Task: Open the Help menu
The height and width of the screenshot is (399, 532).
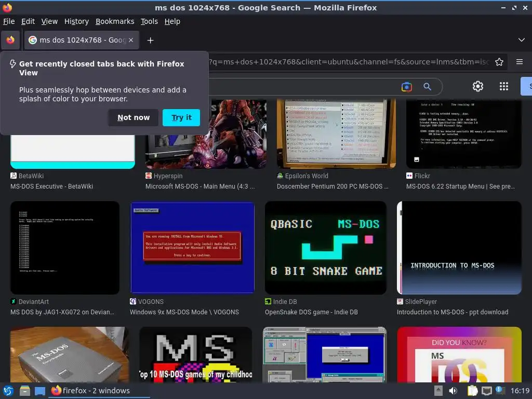Action: point(172,21)
